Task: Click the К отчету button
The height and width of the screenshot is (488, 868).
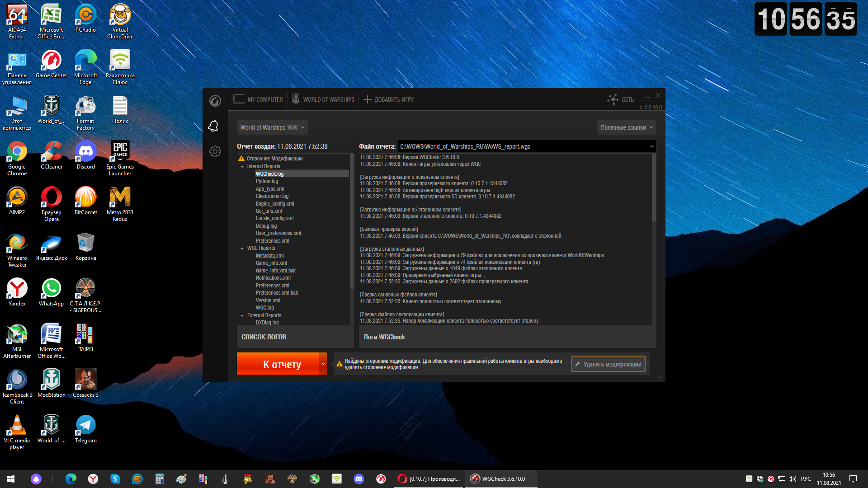Action: [x=278, y=364]
